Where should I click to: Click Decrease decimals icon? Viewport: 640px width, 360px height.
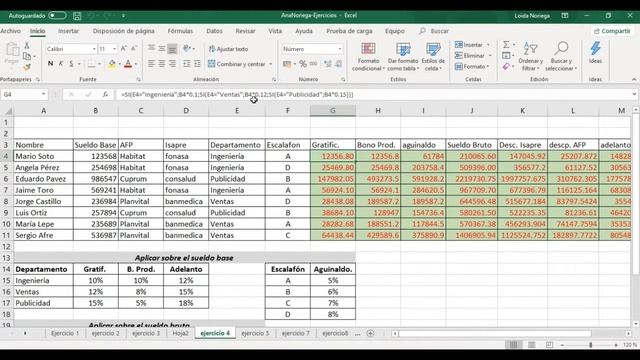point(339,64)
